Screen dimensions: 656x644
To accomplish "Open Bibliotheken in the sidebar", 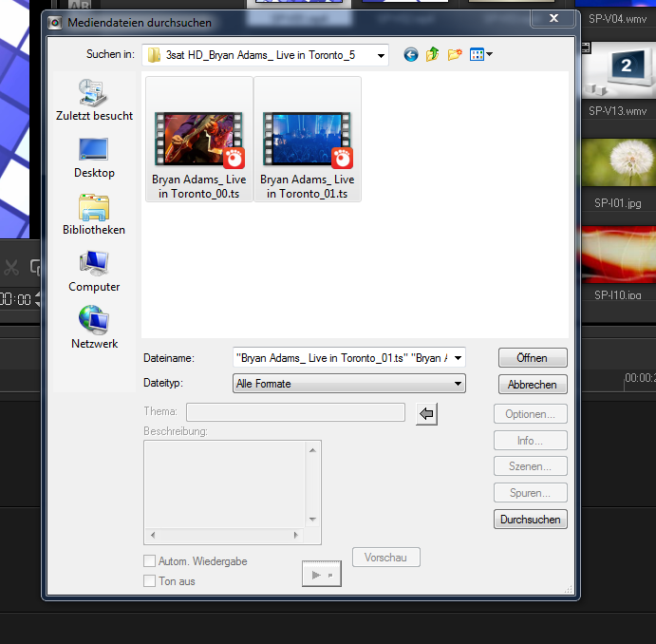I will (x=94, y=215).
